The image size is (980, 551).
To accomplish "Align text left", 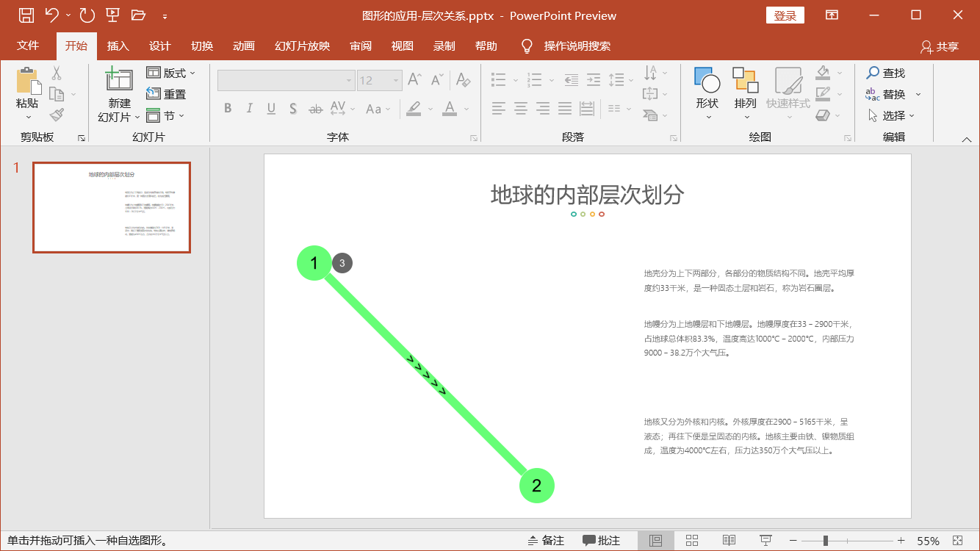I will [x=499, y=109].
